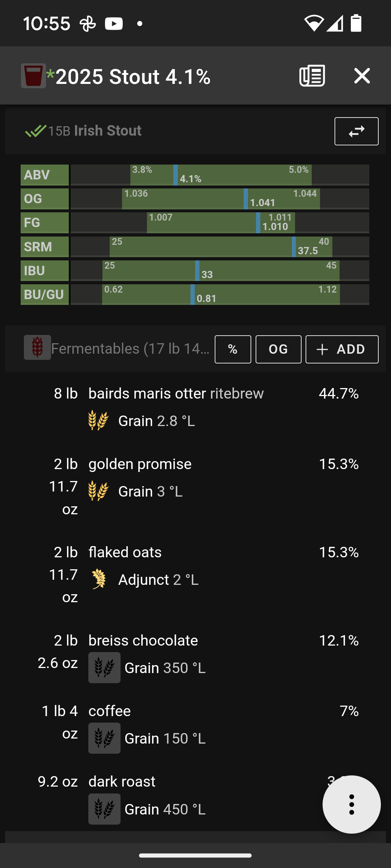Open the bairds maris otter entry
391x868 pixels.
point(195,407)
